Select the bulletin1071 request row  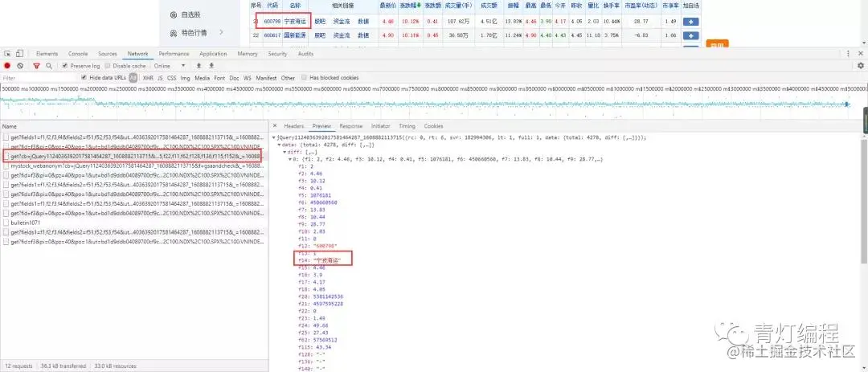[134, 222]
